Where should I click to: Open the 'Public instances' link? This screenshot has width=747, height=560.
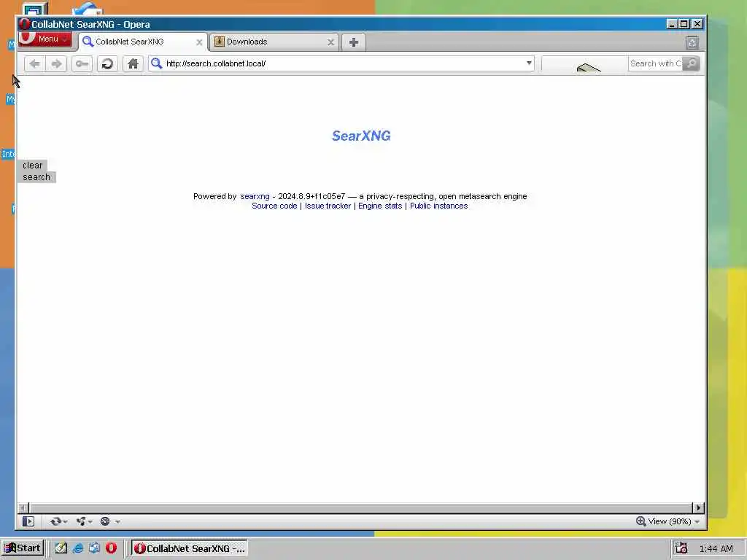(x=438, y=206)
